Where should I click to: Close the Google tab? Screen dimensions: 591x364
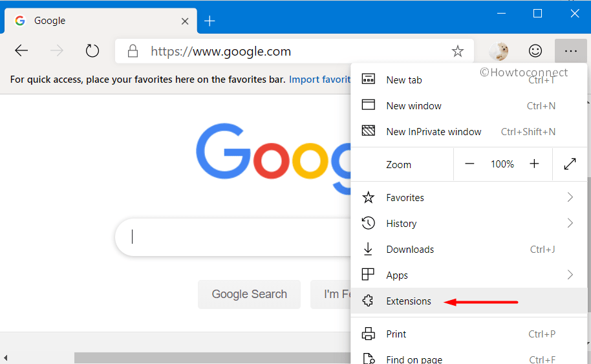(x=185, y=21)
